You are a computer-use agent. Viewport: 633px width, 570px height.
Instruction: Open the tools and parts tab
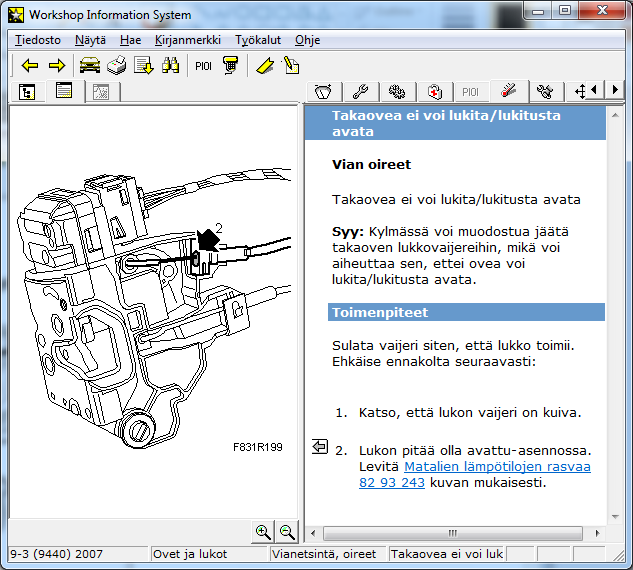(545, 92)
